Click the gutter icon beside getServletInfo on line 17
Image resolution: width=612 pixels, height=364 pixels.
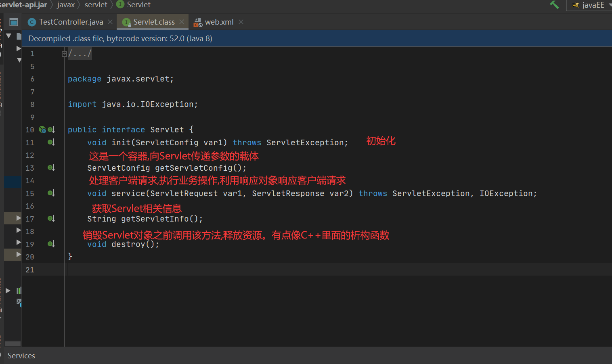51,219
